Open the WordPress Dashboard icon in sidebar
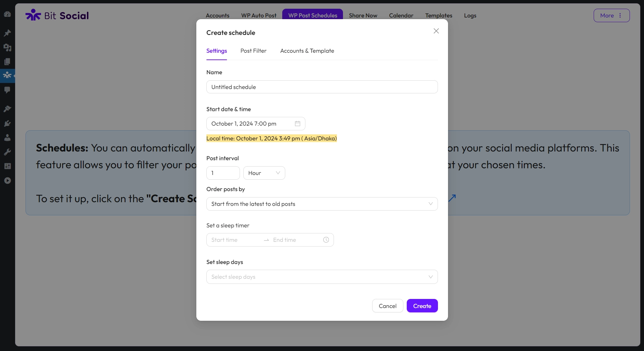Screen dimensions: 644x351 pos(7,14)
